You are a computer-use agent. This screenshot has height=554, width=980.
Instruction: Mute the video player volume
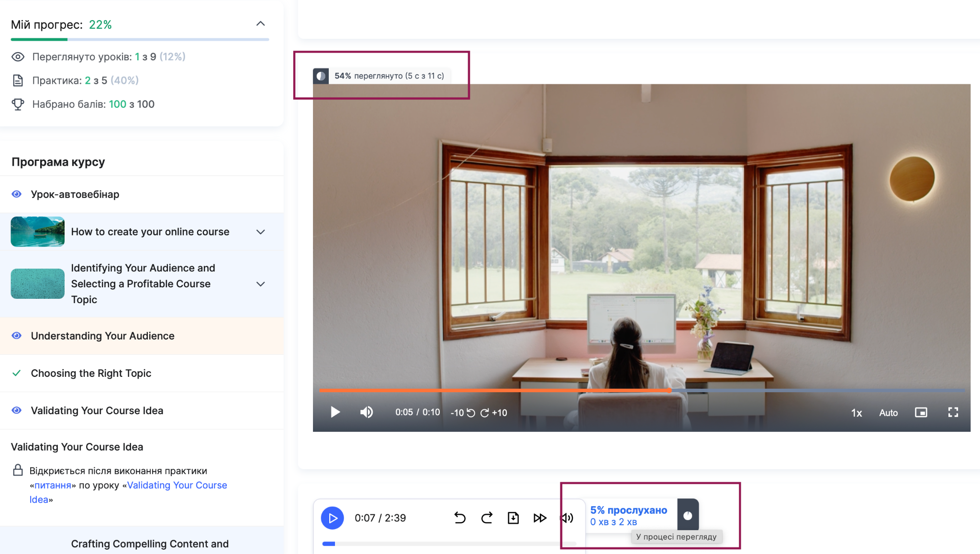pos(367,412)
